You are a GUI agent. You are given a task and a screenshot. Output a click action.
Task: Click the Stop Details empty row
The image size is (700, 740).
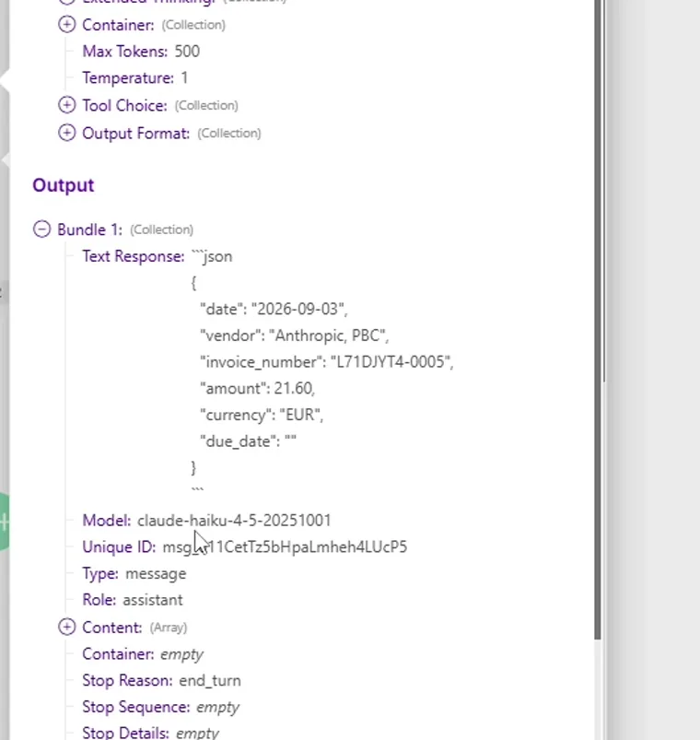pos(150,733)
